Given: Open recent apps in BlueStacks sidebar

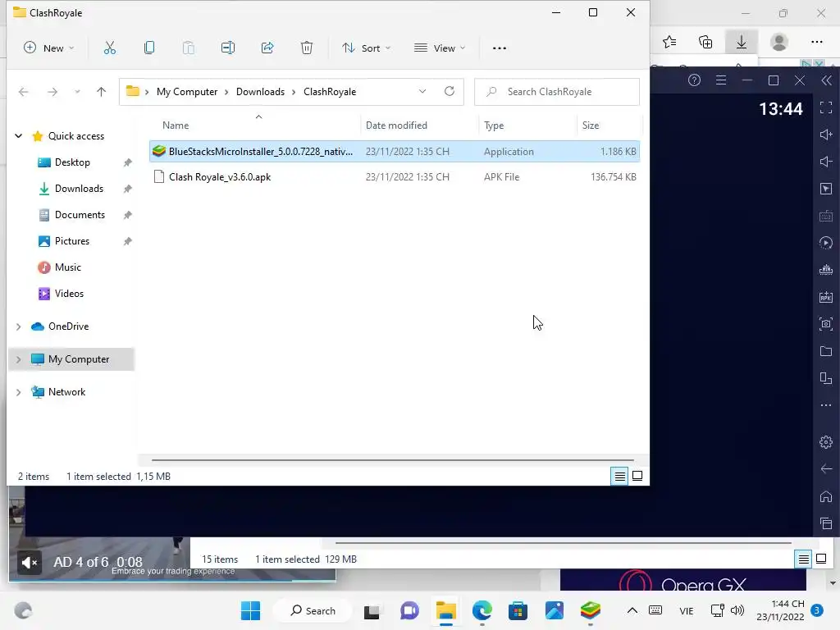Looking at the screenshot, I should coord(826,523).
